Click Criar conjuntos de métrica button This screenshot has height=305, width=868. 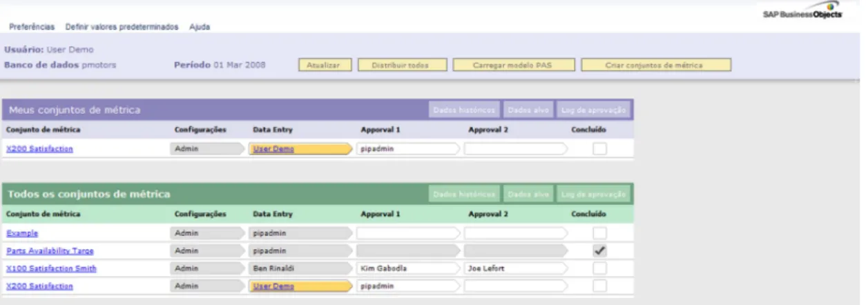656,66
